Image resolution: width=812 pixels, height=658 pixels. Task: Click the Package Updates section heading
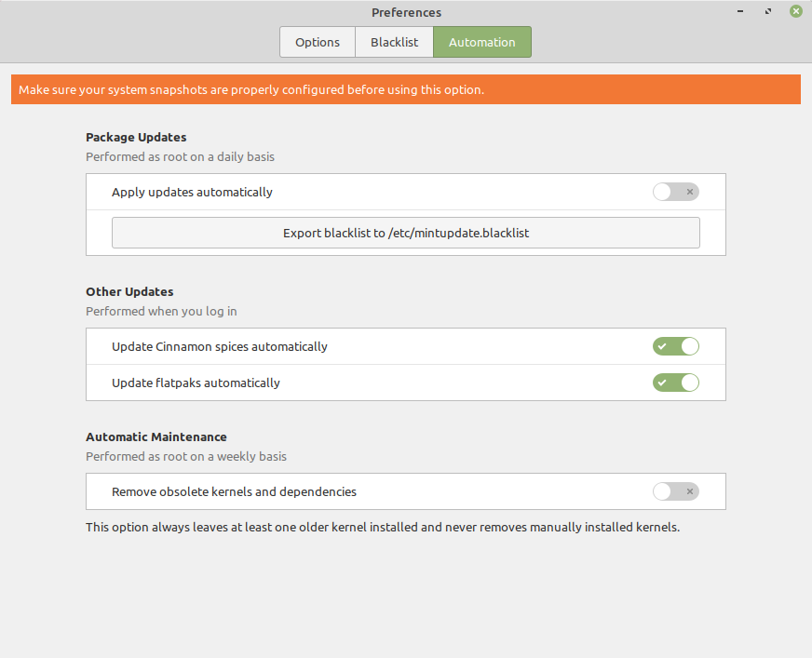[136, 137]
